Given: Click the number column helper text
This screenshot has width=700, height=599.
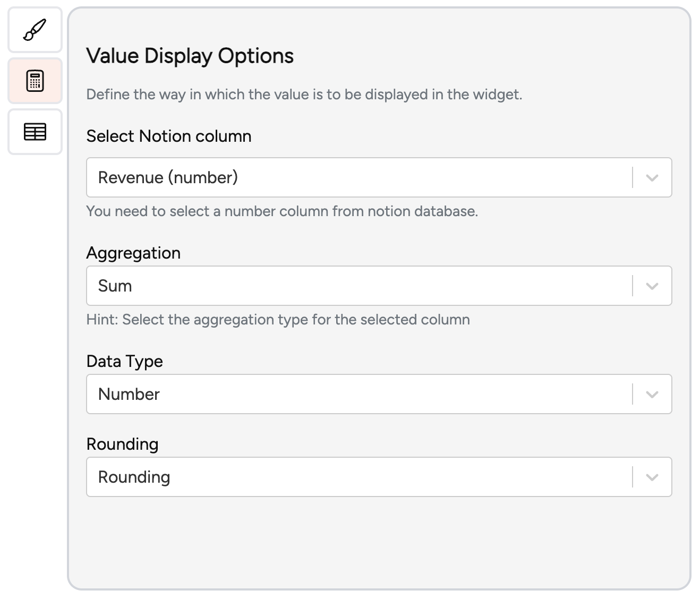Looking at the screenshot, I should (282, 211).
